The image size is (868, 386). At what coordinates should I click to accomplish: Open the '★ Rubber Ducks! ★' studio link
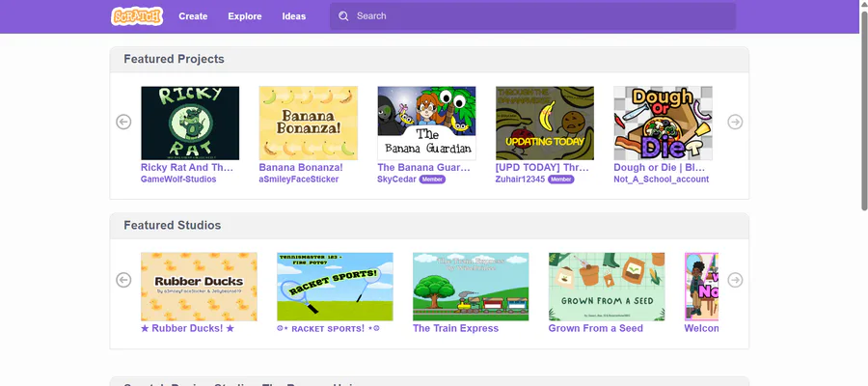[188, 328]
